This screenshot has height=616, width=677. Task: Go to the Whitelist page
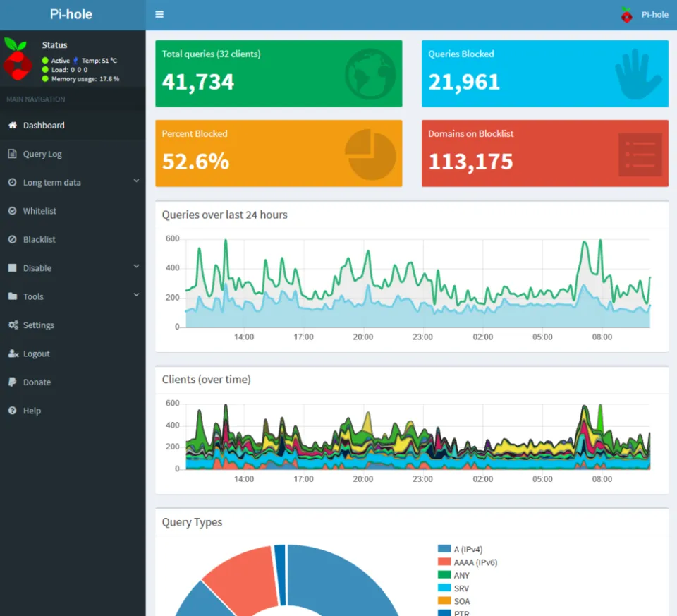73,211
